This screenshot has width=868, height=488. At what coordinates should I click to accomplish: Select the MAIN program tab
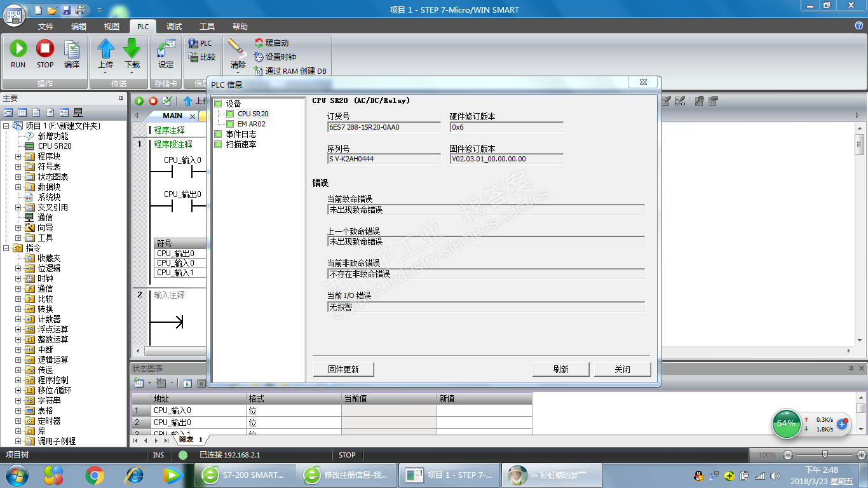click(x=172, y=116)
